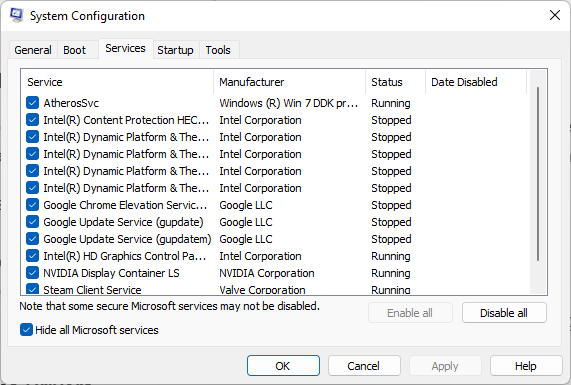
Task: Click the Running status of AtherosSvc
Action: [391, 103]
